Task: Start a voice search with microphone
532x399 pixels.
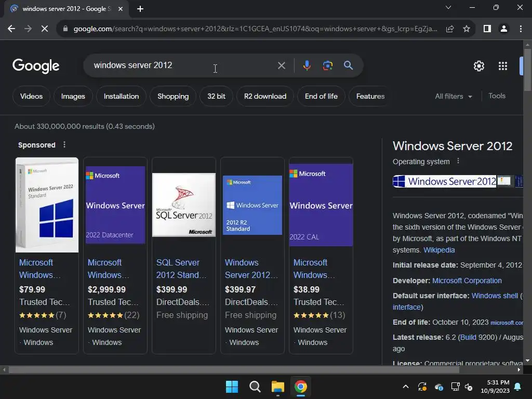Action: 307,65
